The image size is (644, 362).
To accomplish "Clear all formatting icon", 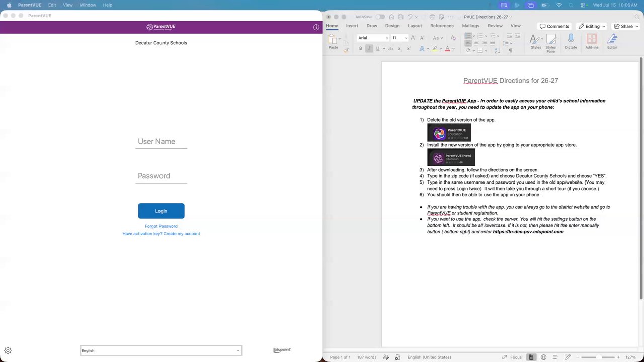I will tap(453, 38).
